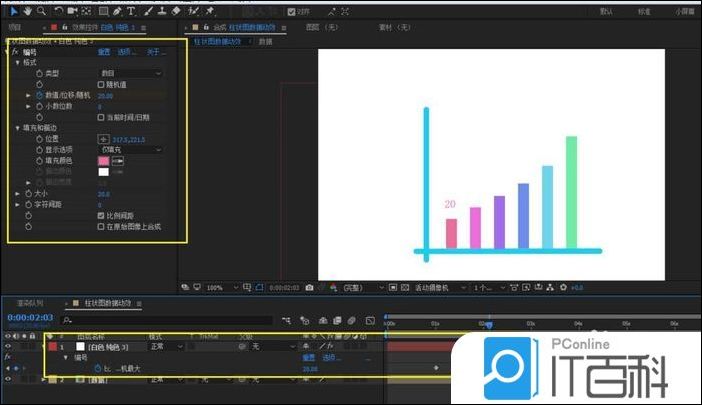Select the Rectangle shape tool

click(x=103, y=11)
